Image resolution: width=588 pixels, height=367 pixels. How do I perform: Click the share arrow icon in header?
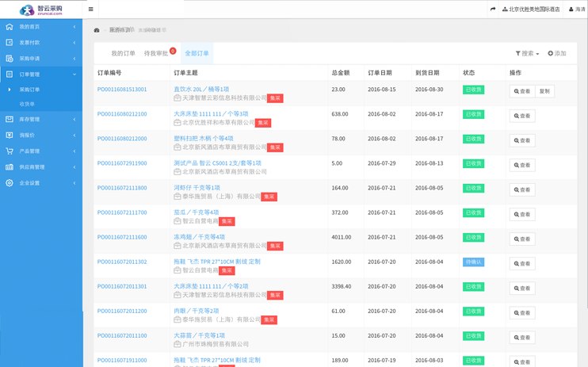coord(493,10)
